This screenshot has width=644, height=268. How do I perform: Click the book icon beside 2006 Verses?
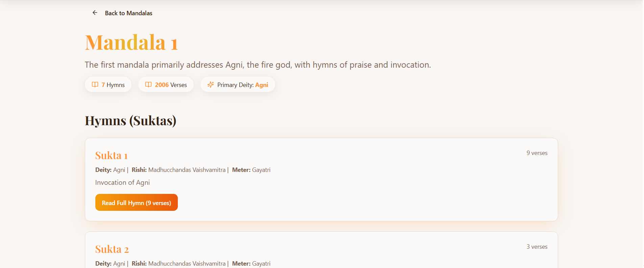pos(149,85)
